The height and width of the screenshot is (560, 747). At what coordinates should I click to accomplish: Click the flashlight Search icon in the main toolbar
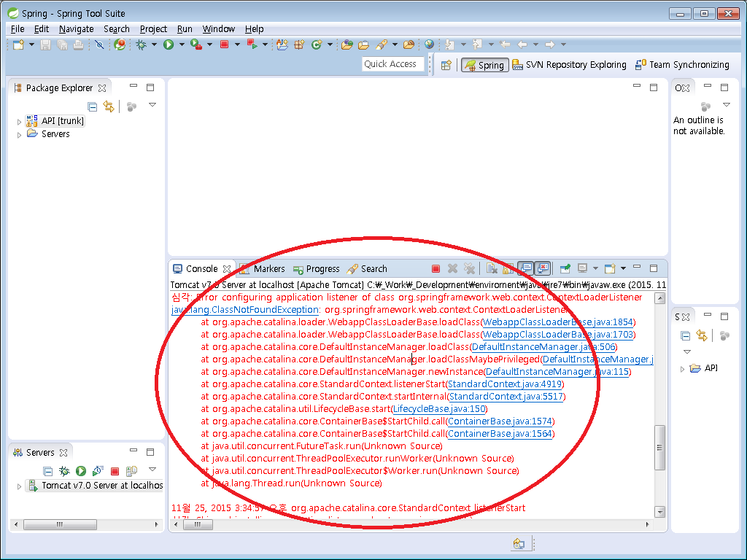point(381,44)
